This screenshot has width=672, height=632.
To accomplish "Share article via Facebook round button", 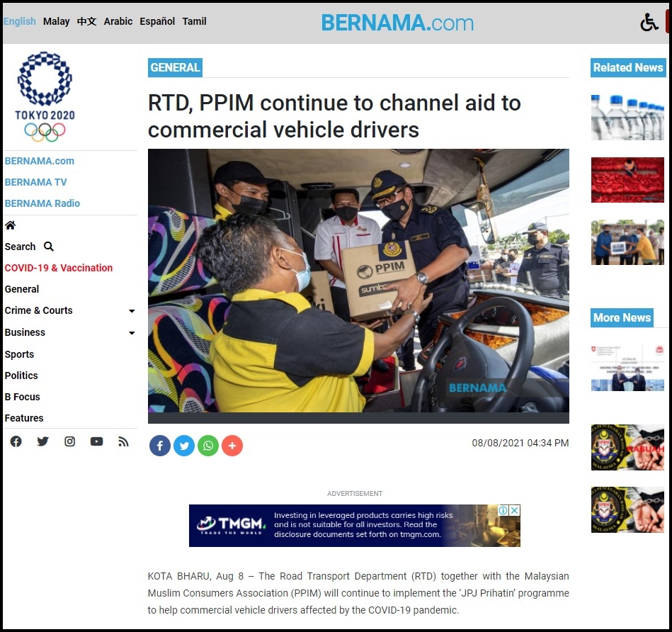I will coord(160,446).
